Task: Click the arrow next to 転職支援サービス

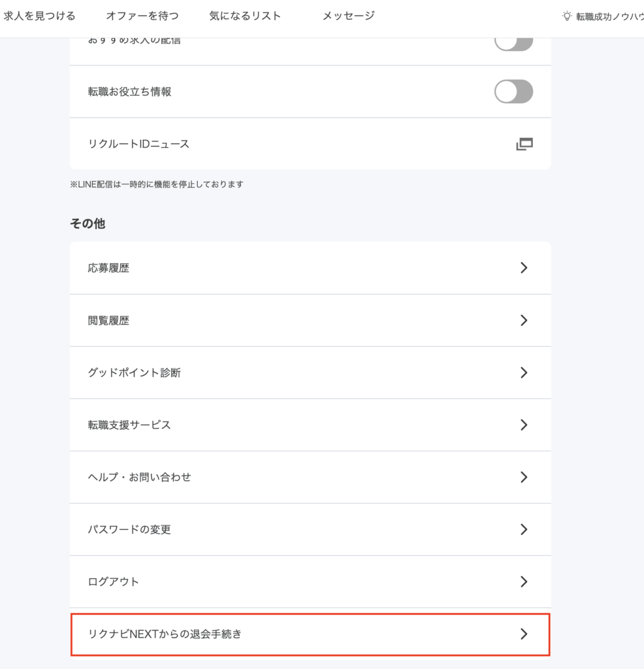Action: (524, 425)
